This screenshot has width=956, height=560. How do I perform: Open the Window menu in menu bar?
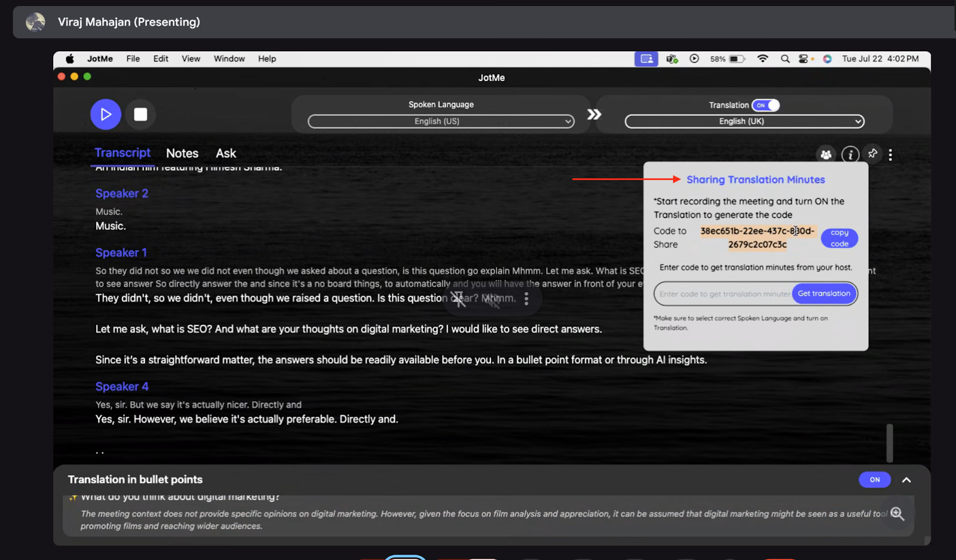click(229, 59)
